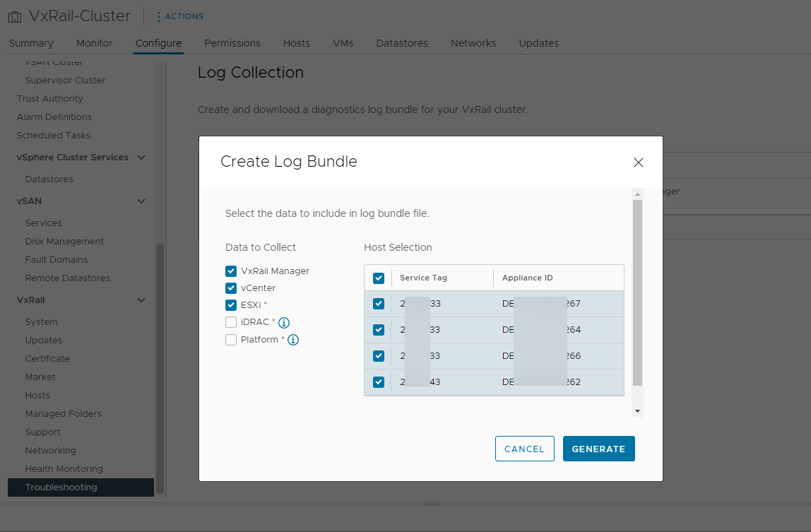811x532 pixels.
Task: Open VxRail Hosts in the sidebar
Action: click(x=37, y=396)
